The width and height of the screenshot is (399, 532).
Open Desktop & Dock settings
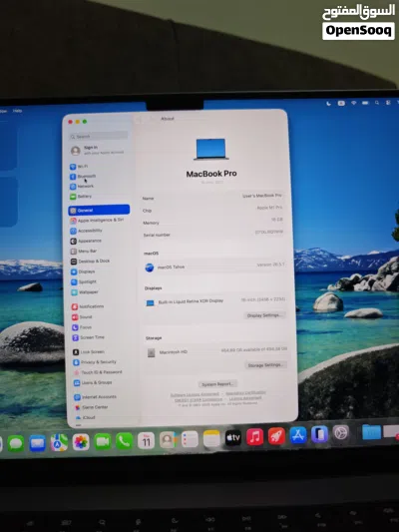pos(90,262)
